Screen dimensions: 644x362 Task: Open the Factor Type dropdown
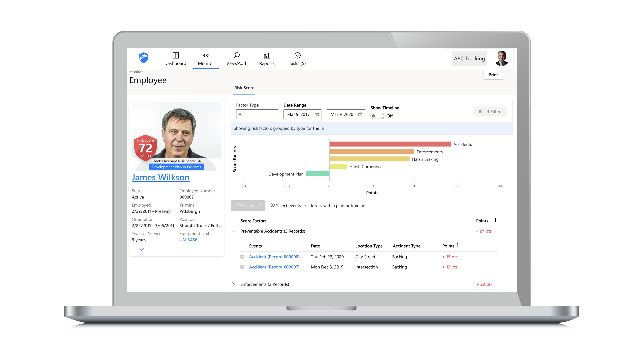[257, 114]
